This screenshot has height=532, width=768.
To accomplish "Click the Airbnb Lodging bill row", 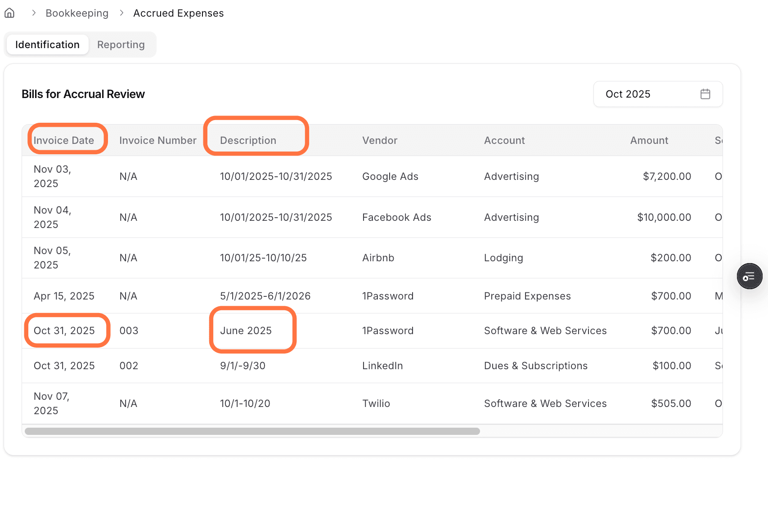I will coord(378,258).
